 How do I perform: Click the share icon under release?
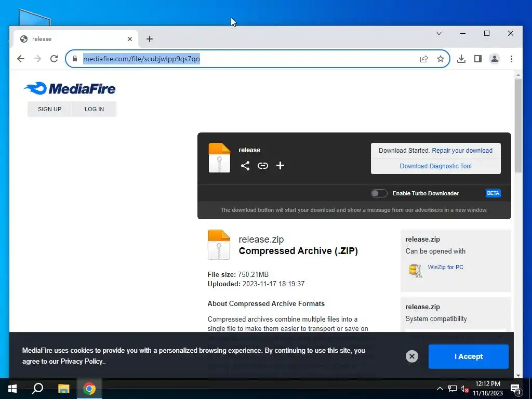pos(245,166)
